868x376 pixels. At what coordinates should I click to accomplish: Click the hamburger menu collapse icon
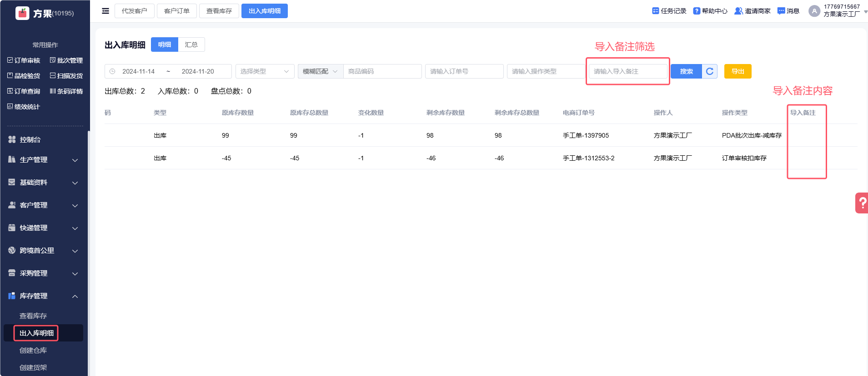pos(105,11)
